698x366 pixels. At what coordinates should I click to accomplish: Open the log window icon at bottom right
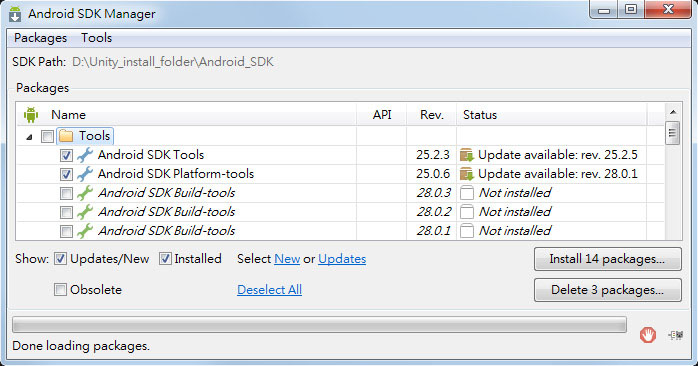676,335
